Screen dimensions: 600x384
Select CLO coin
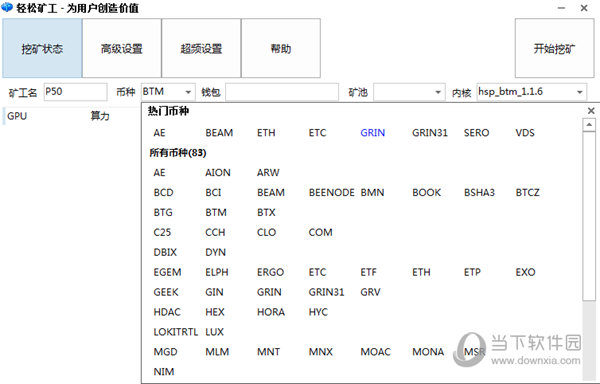click(267, 232)
